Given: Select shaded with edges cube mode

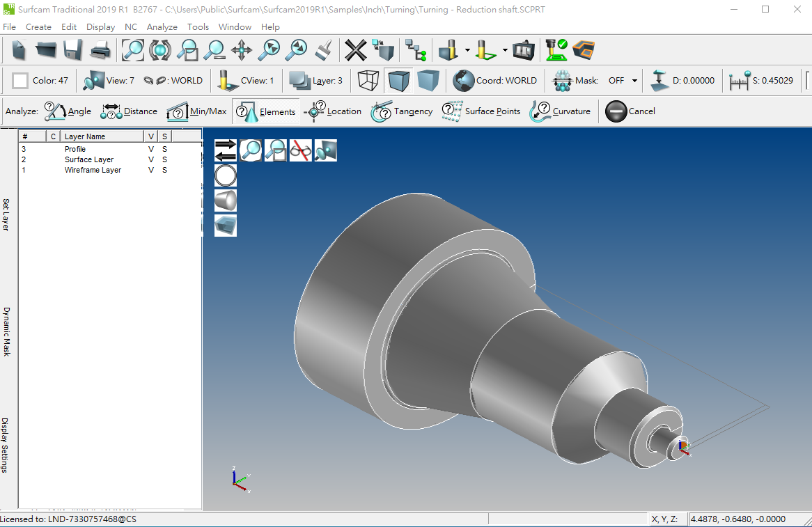Looking at the screenshot, I should tap(398, 81).
